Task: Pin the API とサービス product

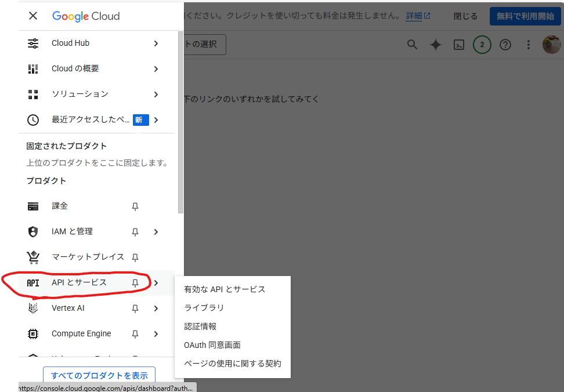Action: pos(135,283)
